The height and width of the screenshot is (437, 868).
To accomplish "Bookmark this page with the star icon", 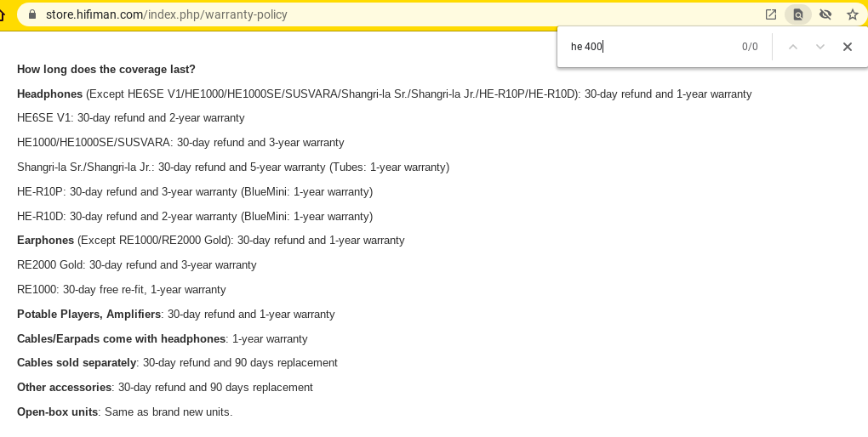I will click(x=853, y=14).
